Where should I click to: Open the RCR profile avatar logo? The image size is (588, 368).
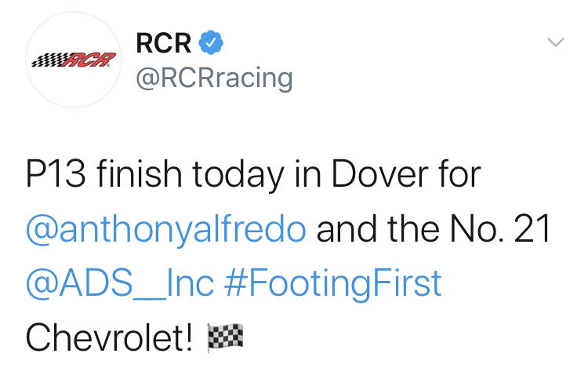[71, 60]
